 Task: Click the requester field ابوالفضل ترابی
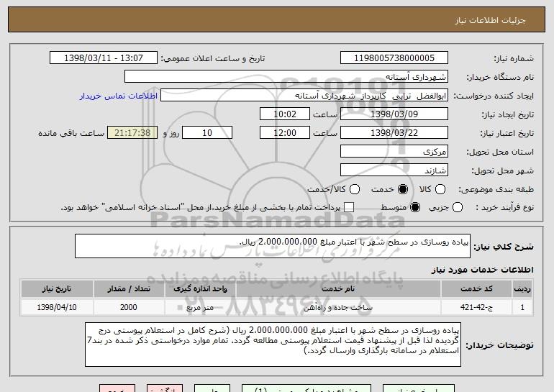point(304,96)
